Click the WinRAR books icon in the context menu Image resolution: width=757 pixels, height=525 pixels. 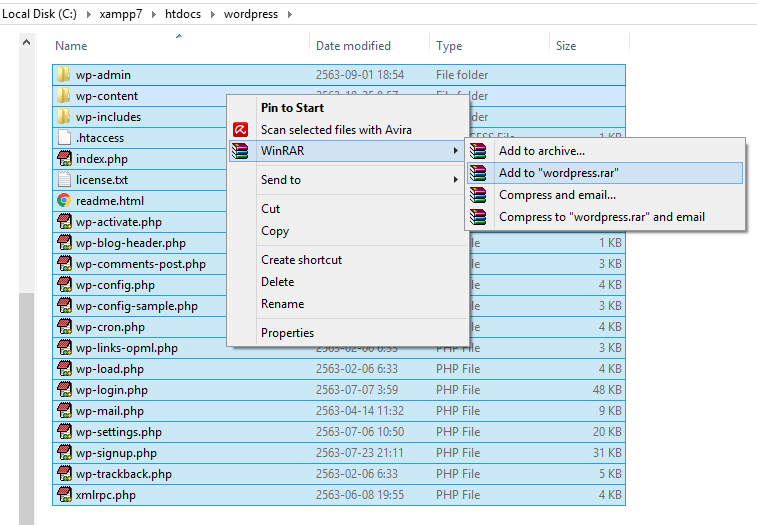[240, 151]
